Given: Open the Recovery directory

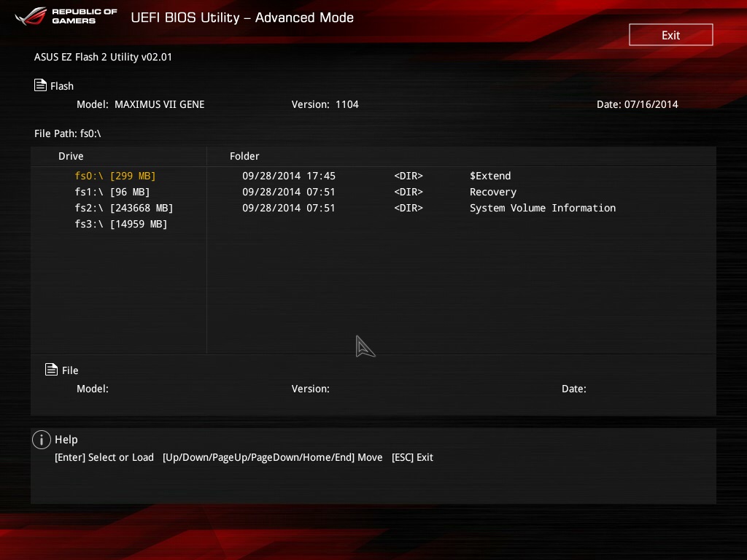Looking at the screenshot, I should [x=492, y=192].
